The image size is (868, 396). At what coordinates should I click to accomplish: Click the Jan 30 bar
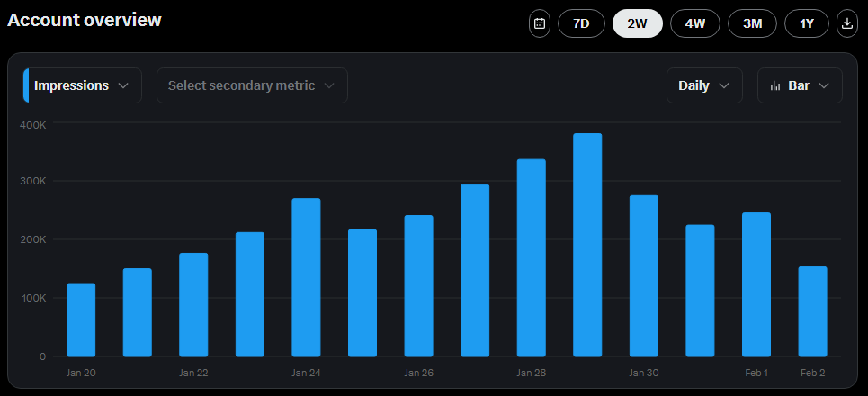click(643, 275)
